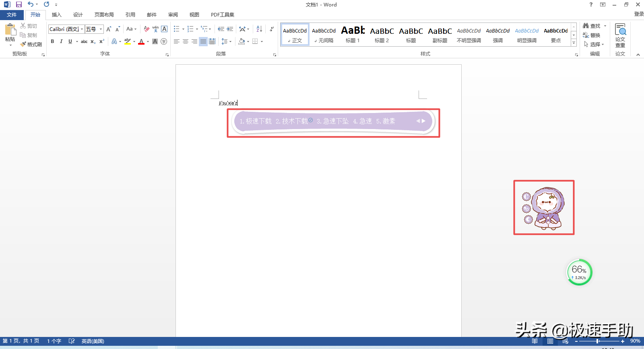
Task: Underline the selected text
Action: pos(70,41)
